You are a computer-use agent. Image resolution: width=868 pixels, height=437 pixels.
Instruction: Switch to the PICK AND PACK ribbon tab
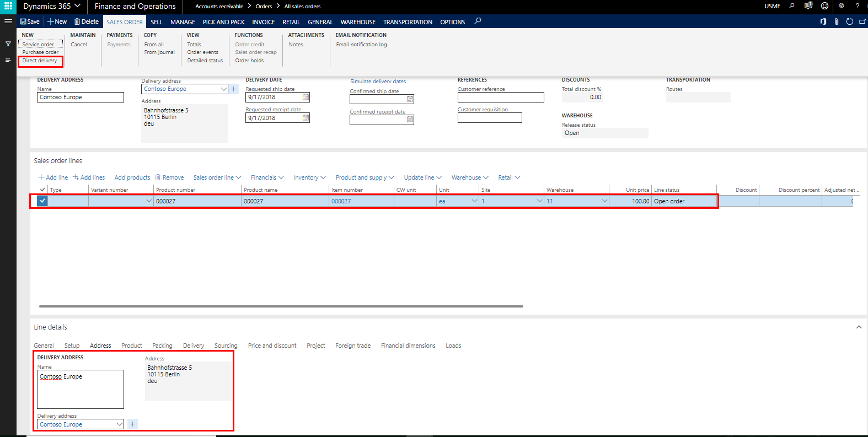click(x=223, y=22)
